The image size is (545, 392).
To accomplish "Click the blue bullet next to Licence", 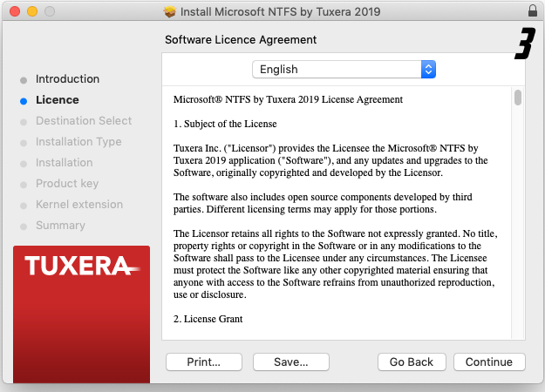I will pos(24,101).
